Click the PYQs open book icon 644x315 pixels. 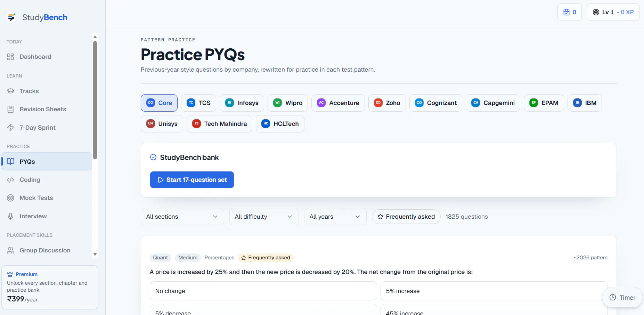[11, 161]
